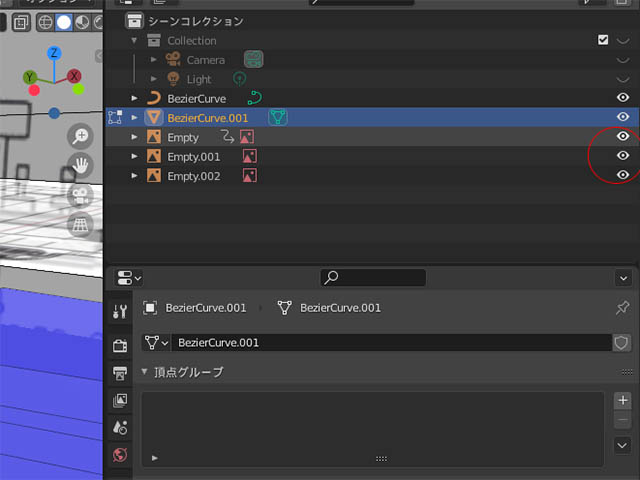Hide BezierCurve in viewport

623,98
